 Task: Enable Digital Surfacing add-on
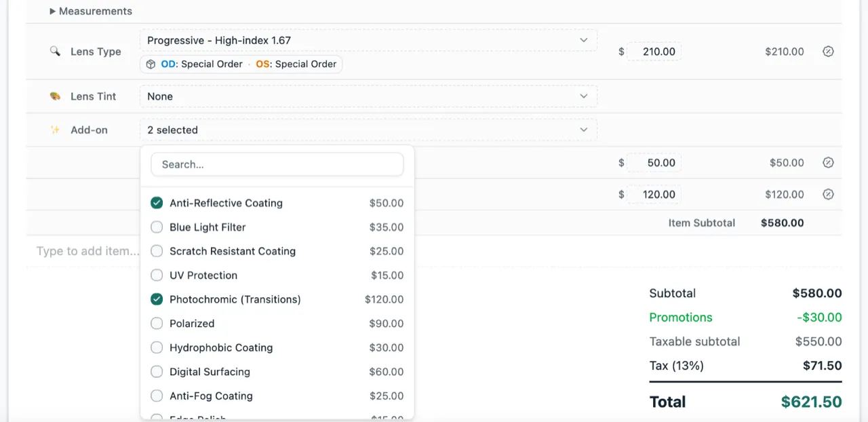pyautogui.click(x=157, y=372)
